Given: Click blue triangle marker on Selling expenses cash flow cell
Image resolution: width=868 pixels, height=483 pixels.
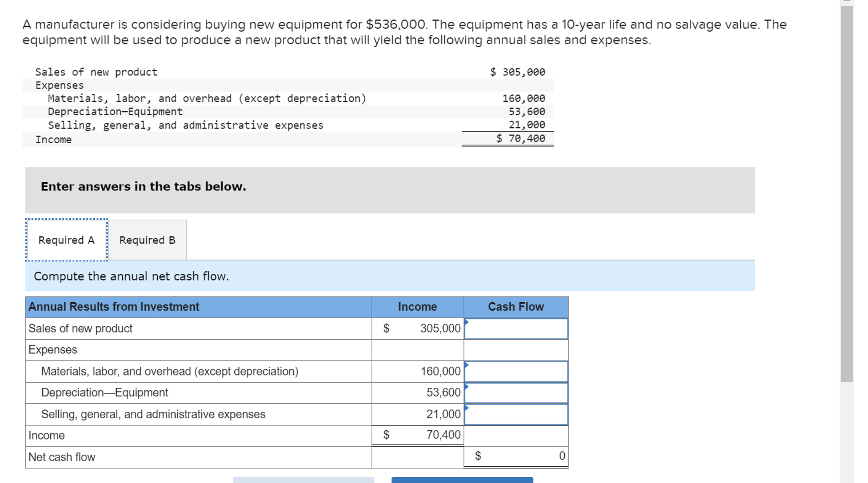Looking at the screenshot, I should tap(466, 408).
